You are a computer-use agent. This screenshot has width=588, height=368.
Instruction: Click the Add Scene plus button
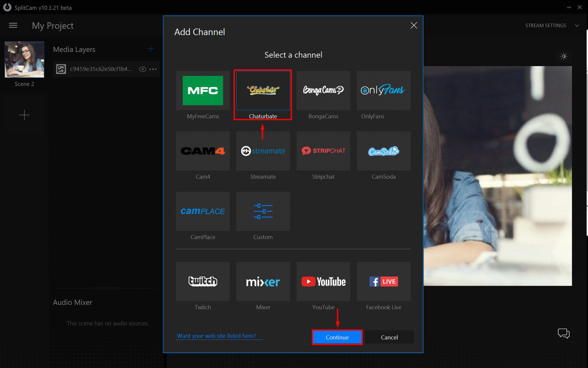click(x=24, y=114)
